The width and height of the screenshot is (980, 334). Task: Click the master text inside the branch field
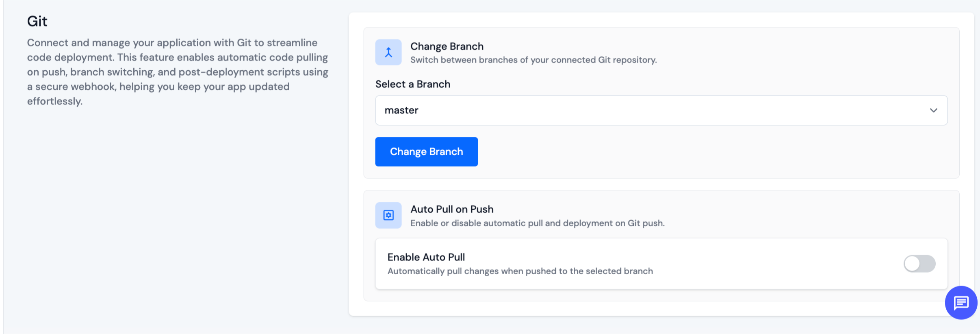[401, 110]
